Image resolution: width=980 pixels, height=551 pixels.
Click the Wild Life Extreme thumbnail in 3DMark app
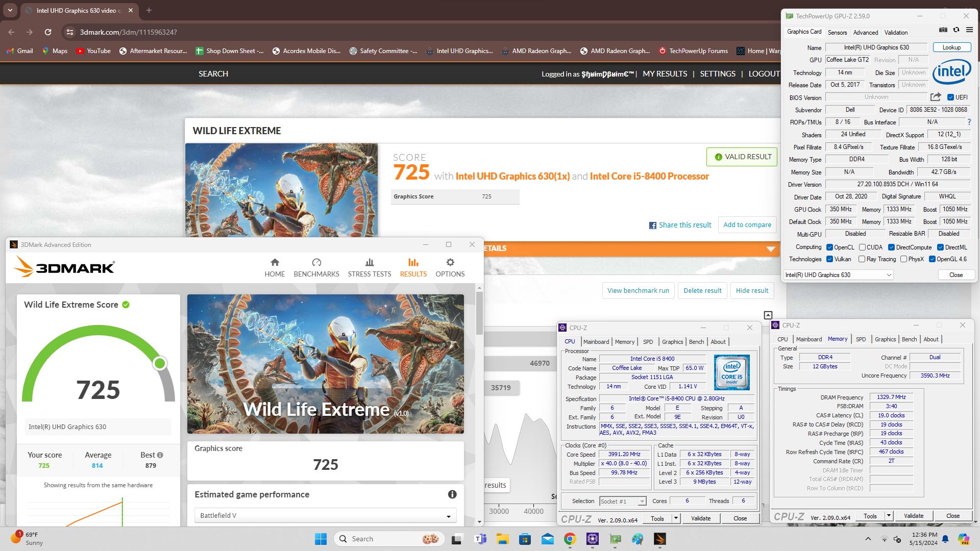pyautogui.click(x=326, y=364)
